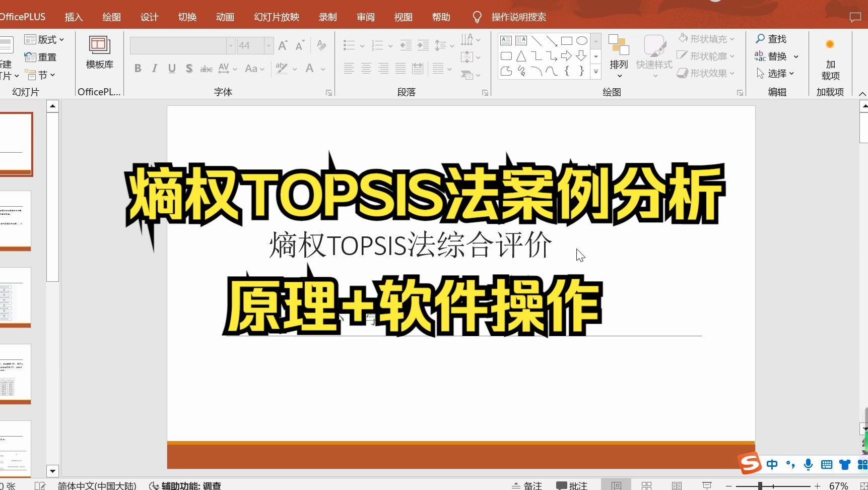Image resolution: width=868 pixels, height=490 pixels.
Task: Open the Change Case Aa dropdown
Action: [x=254, y=69]
